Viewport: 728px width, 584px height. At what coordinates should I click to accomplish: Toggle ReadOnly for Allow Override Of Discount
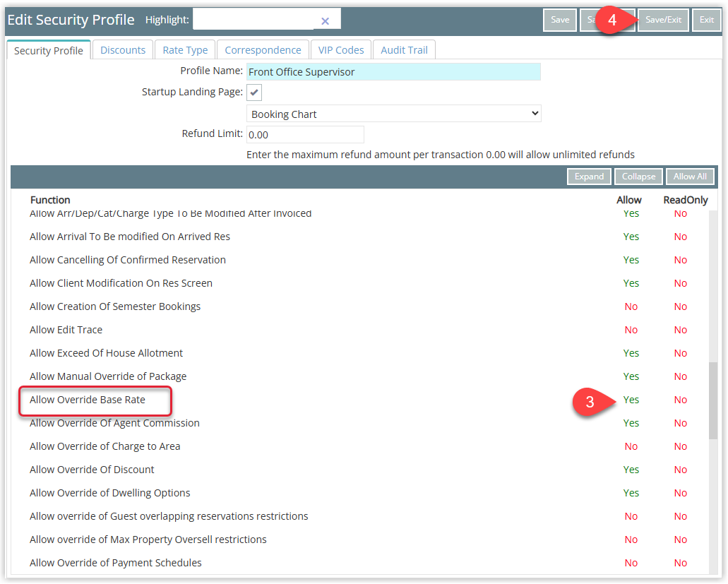coord(681,470)
